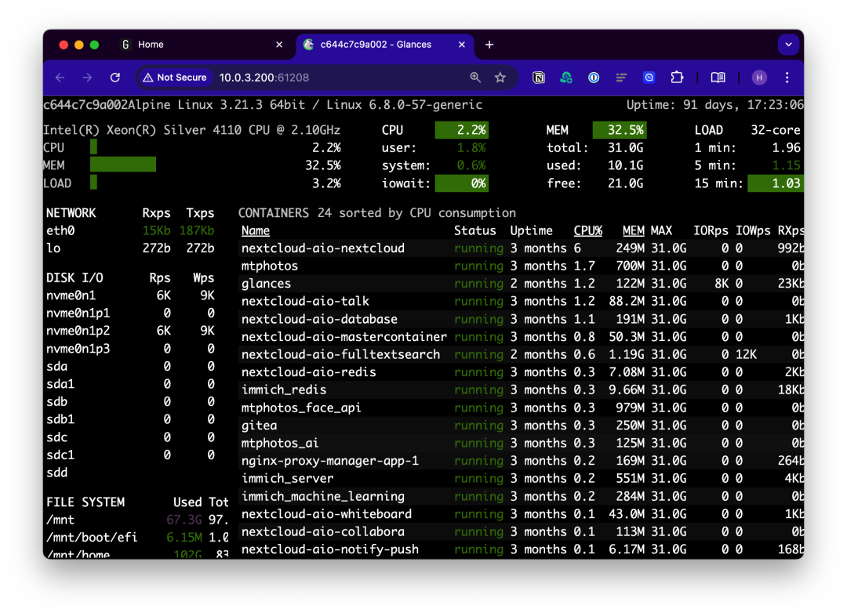Open the reading list book icon

(x=717, y=78)
